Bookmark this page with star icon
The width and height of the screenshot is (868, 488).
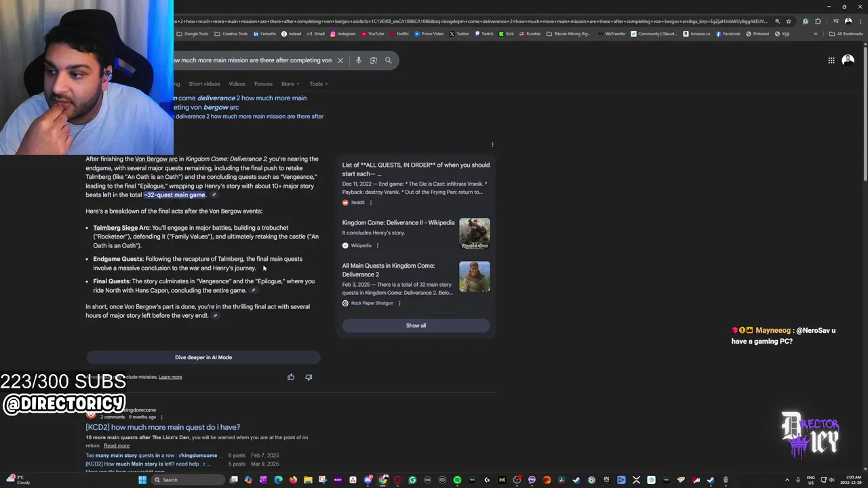click(x=788, y=21)
